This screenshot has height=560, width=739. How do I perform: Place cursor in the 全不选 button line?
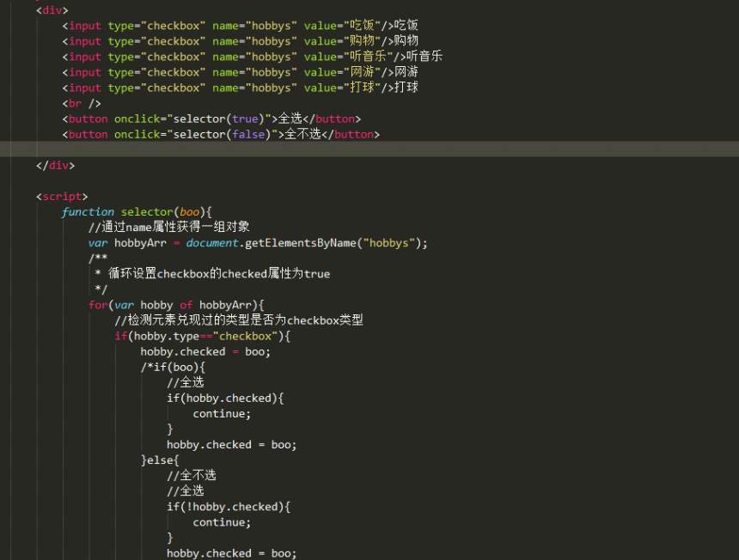pos(221,134)
